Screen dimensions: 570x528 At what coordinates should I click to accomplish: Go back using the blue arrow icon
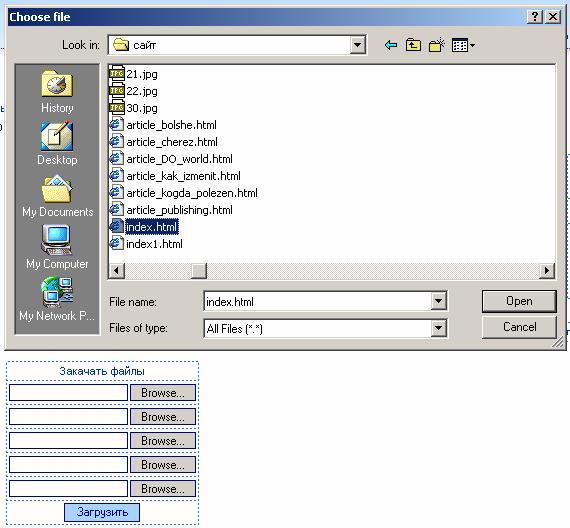click(x=391, y=45)
